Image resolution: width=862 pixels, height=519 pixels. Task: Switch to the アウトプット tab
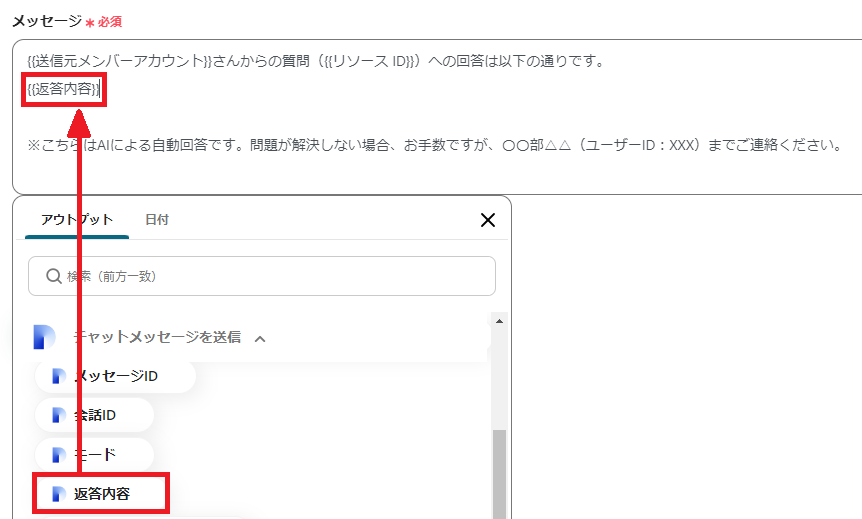point(77,219)
